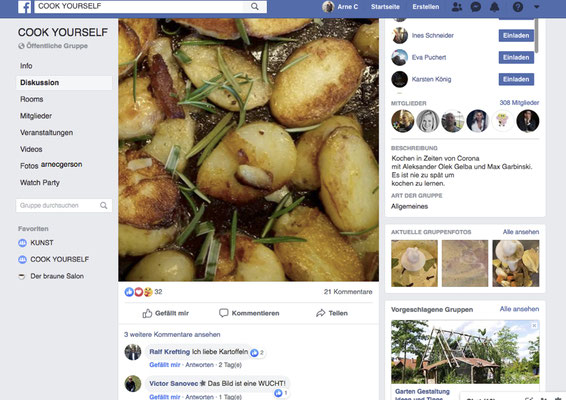Open Veranstaltungen in the sidebar
This screenshot has height=400, width=566.
point(46,132)
